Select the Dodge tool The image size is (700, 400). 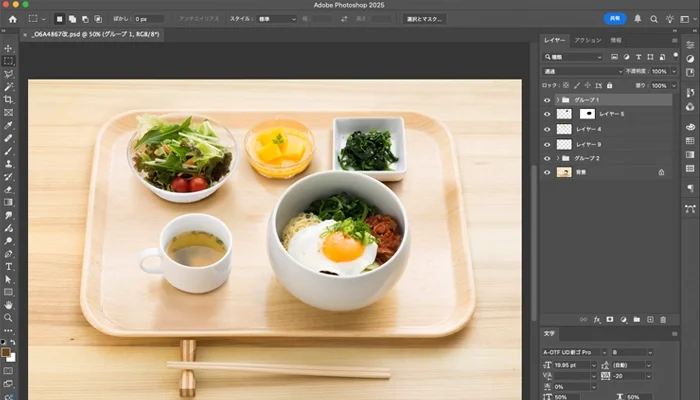pyautogui.click(x=8, y=241)
